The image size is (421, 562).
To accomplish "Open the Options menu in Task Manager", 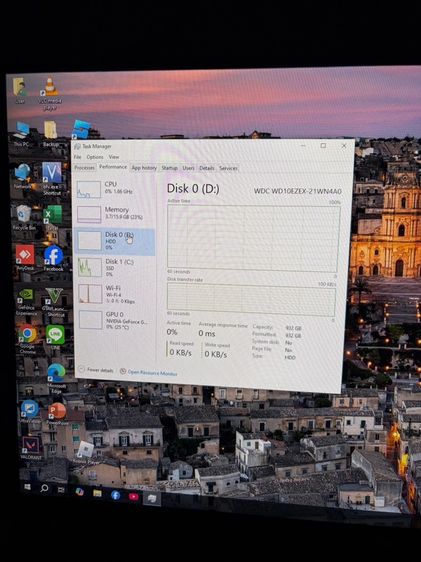I will 95,157.
